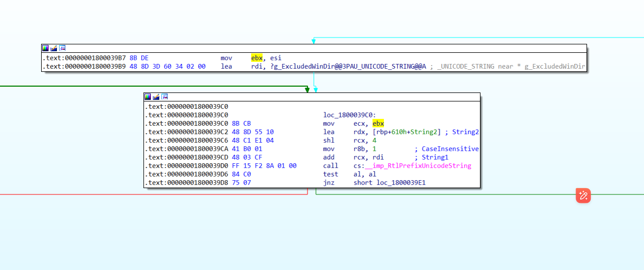Click opcode bytes '8B CB'
The height and width of the screenshot is (270, 644).
[x=242, y=124]
